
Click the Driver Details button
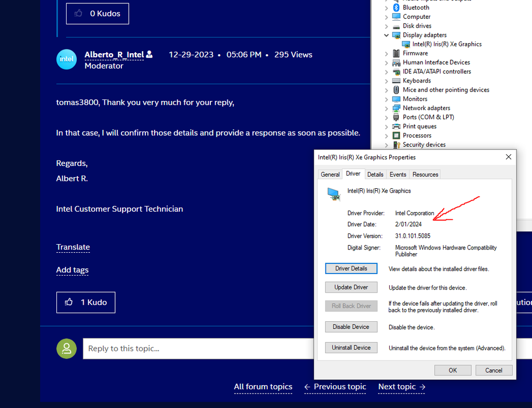pos(351,269)
